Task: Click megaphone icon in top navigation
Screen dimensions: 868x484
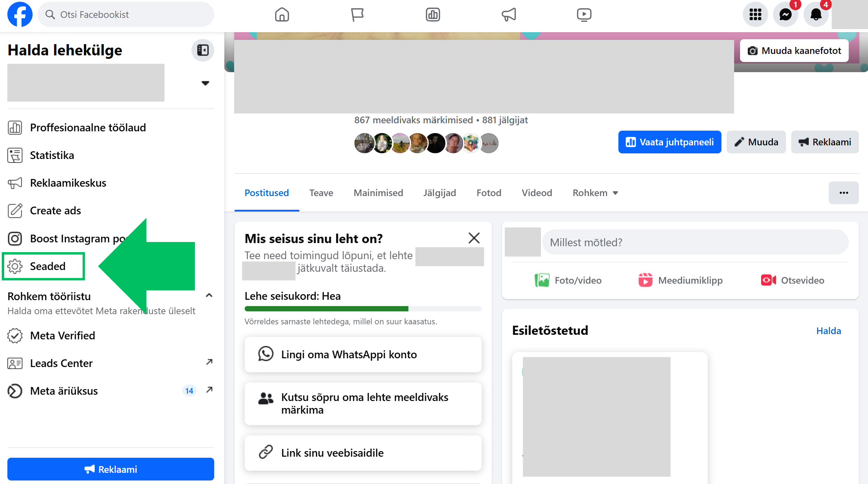Action: [509, 14]
